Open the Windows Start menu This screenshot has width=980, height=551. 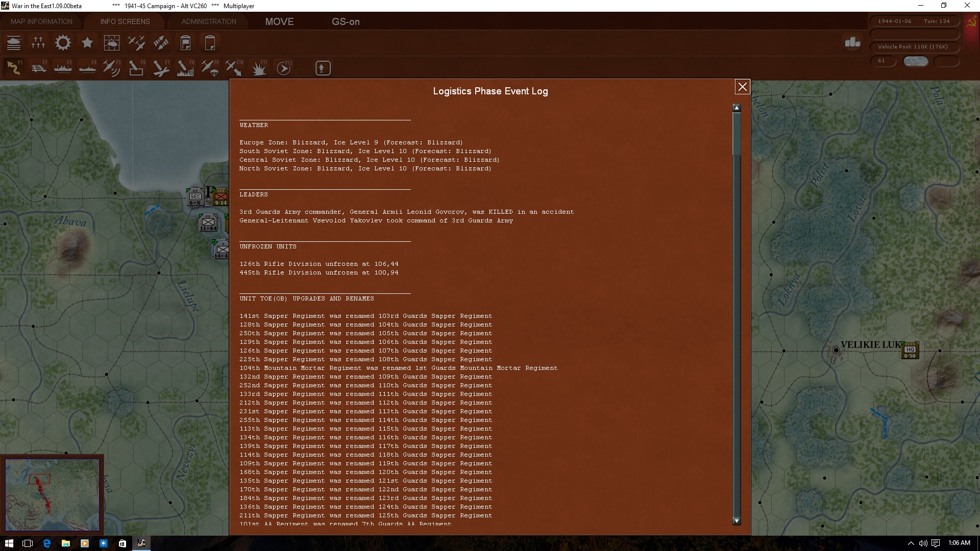pyautogui.click(x=9, y=543)
